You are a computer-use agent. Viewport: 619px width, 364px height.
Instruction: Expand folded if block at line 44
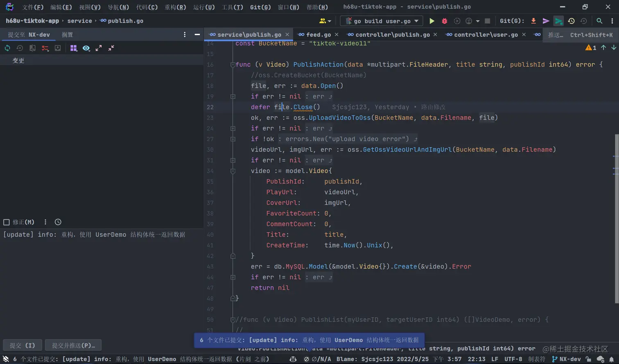click(233, 277)
